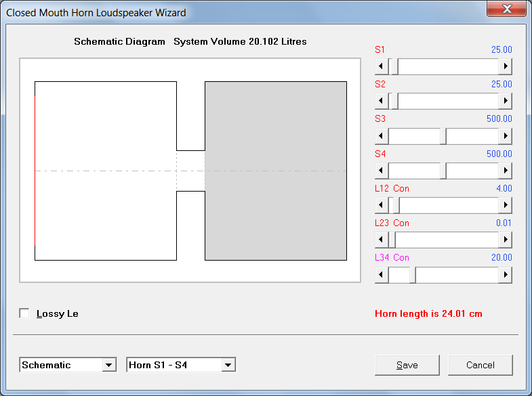The height and width of the screenshot is (396, 532).
Task: Increase L12 Con with right arrow
Action: pos(505,205)
